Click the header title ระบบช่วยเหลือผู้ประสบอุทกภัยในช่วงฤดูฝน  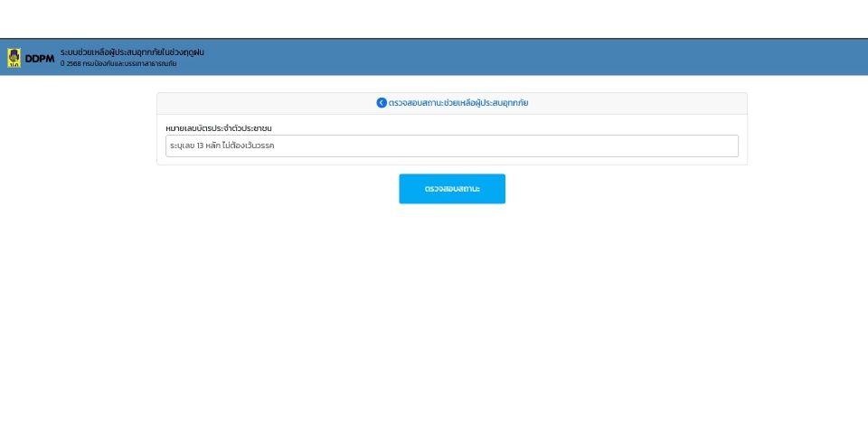click(x=132, y=52)
